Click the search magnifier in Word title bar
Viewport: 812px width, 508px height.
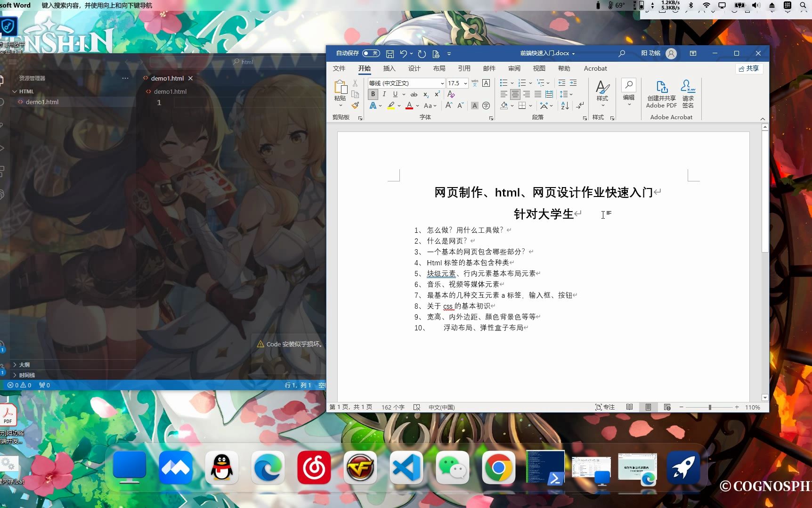pyautogui.click(x=622, y=54)
